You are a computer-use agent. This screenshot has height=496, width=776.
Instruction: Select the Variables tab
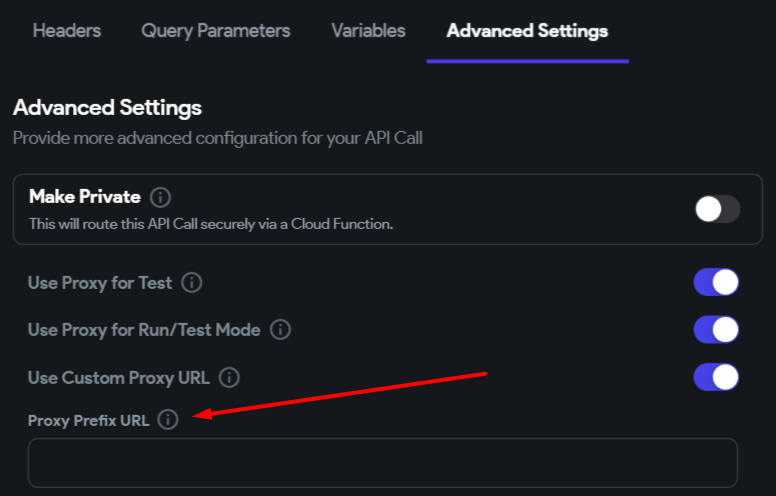click(368, 31)
